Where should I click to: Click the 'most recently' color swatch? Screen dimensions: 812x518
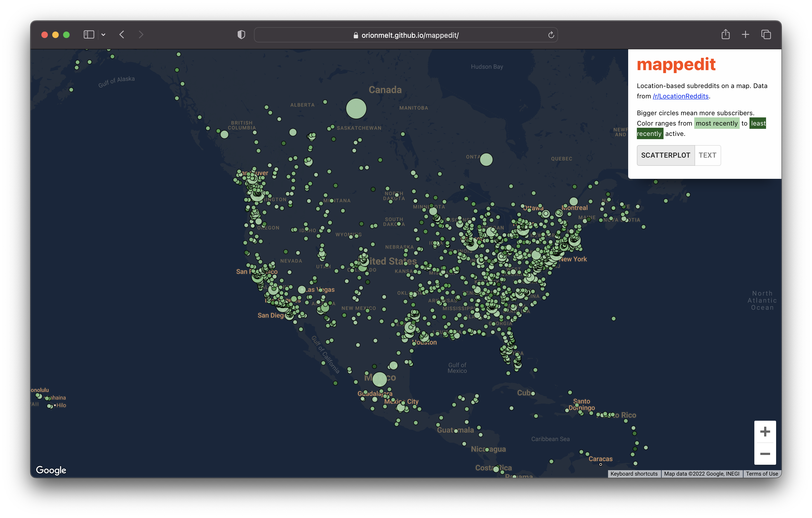716,123
